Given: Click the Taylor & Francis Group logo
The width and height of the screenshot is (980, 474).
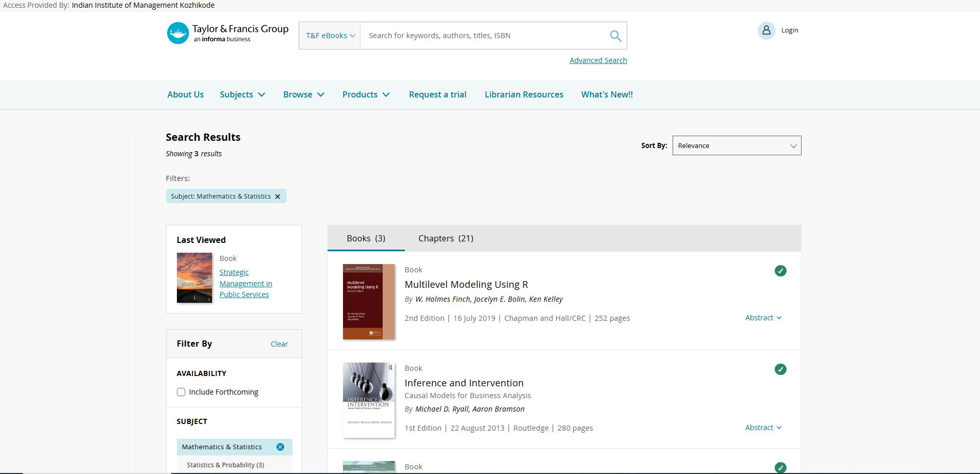Looking at the screenshot, I should [x=228, y=33].
